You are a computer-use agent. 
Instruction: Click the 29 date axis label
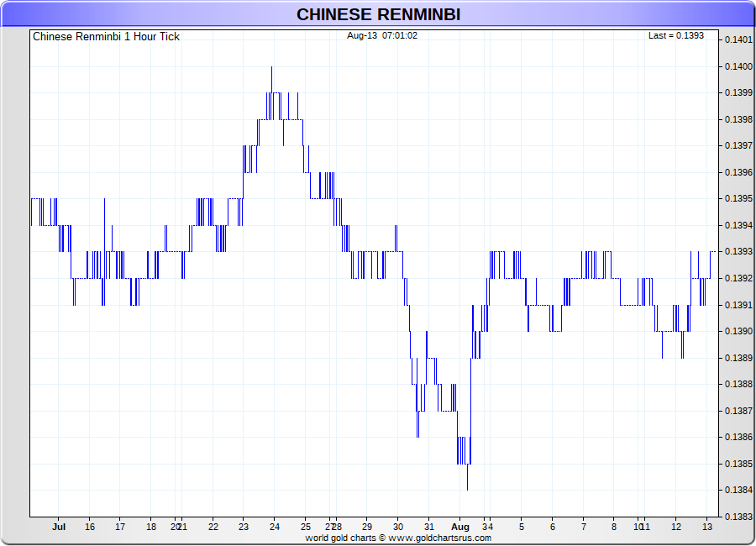pyautogui.click(x=367, y=527)
